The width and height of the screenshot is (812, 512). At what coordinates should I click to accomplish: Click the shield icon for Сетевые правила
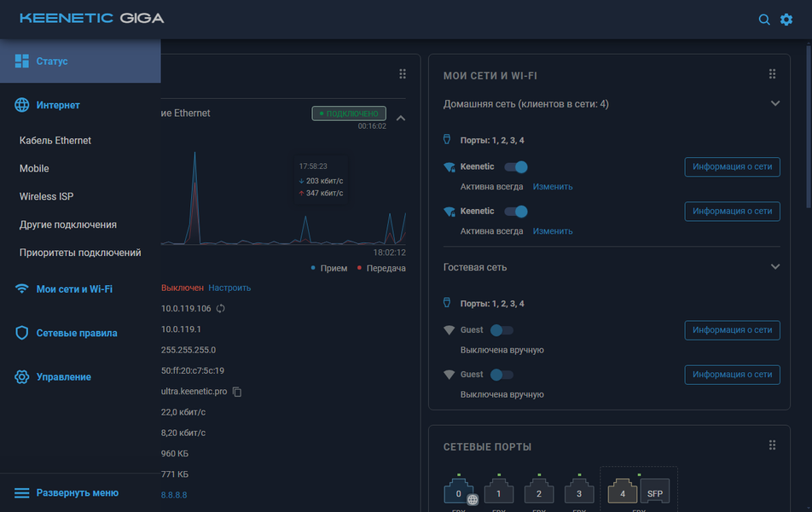coord(22,333)
